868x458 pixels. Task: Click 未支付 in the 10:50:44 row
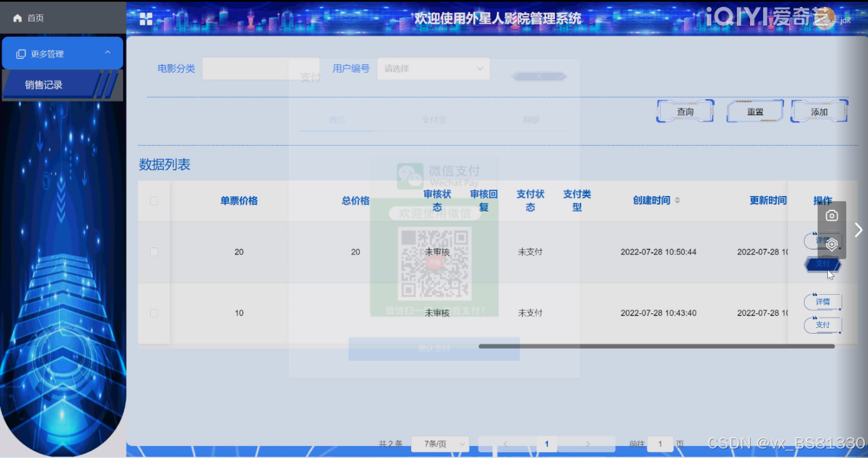pyautogui.click(x=530, y=252)
